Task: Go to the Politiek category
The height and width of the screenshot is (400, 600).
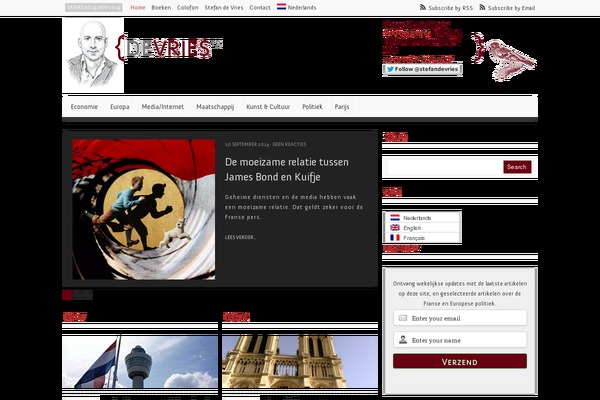Action: click(x=312, y=107)
